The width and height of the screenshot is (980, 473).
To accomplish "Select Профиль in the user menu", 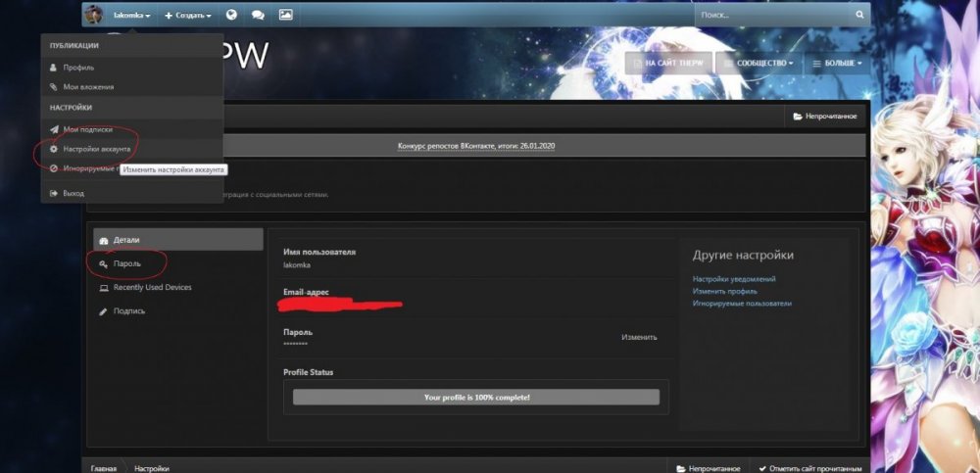I will [x=78, y=68].
